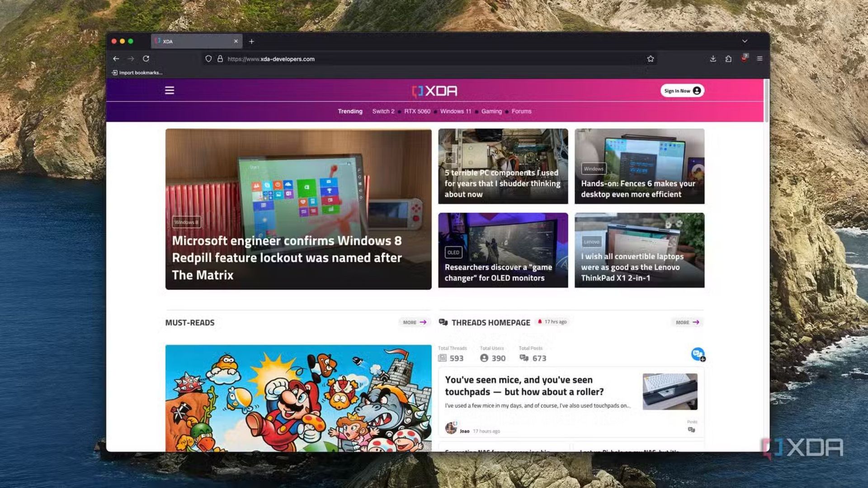Click the Total Users count icon
Image resolution: width=868 pixels, height=488 pixels.
click(484, 358)
